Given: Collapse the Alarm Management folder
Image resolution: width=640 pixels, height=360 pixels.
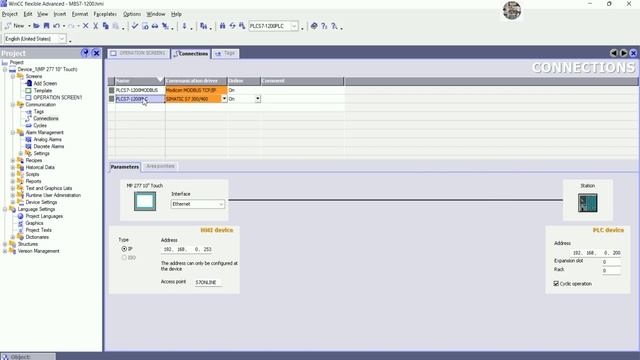Looking at the screenshot, I should (x=13, y=132).
